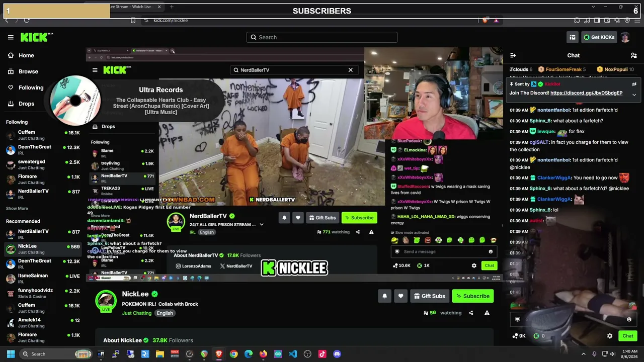Click the Get KICKs button
The width and height of the screenshot is (644, 362).
[x=599, y=37]
